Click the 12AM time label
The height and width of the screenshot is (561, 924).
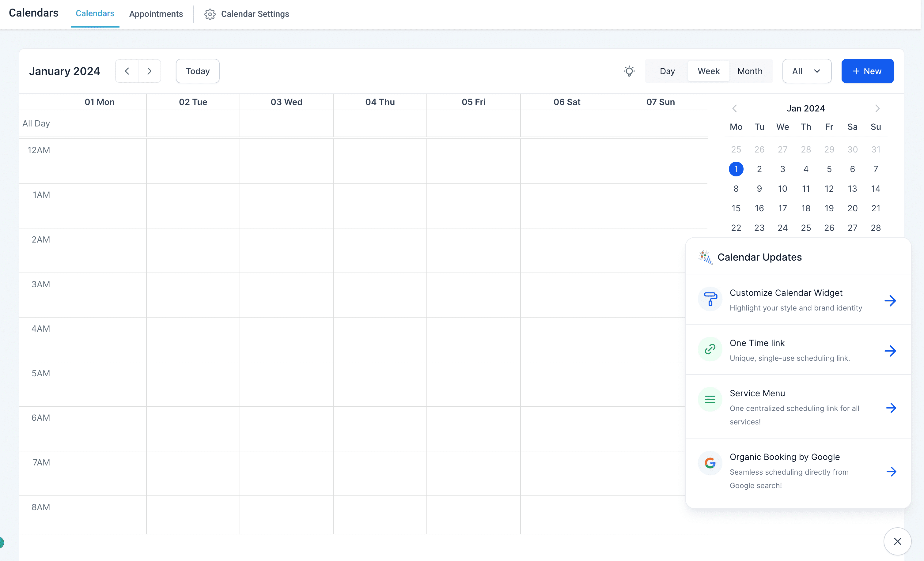(39, 150)
